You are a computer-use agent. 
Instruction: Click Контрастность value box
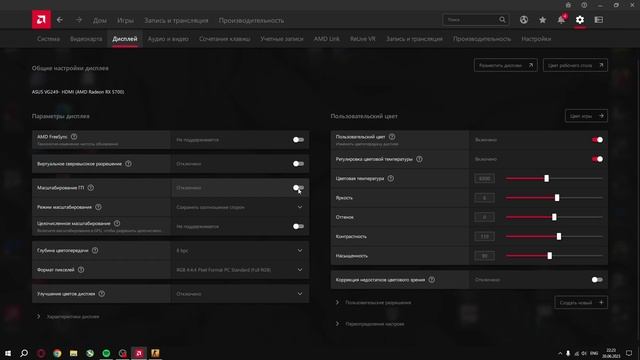484,236
